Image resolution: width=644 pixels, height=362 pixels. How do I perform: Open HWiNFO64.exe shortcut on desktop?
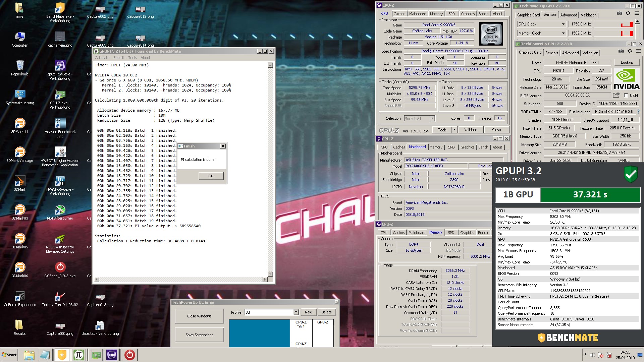(60, 185)
